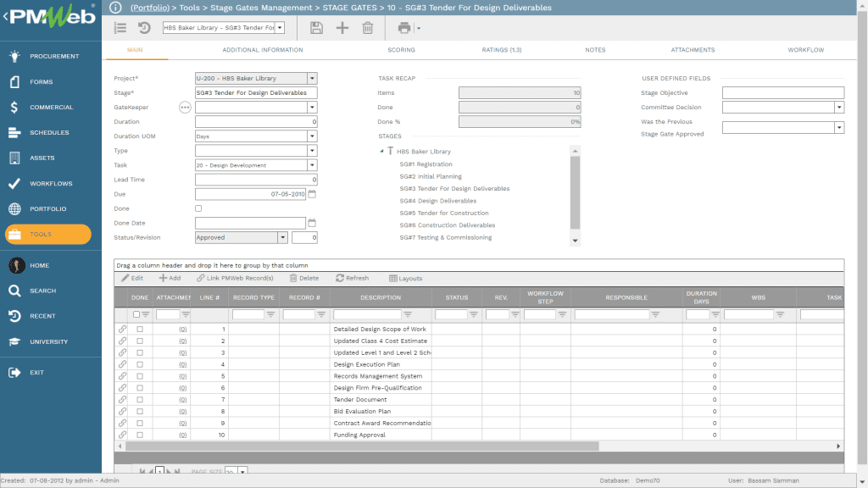
Task: Open Done Date calendar picker
Action: click(312, 223)
